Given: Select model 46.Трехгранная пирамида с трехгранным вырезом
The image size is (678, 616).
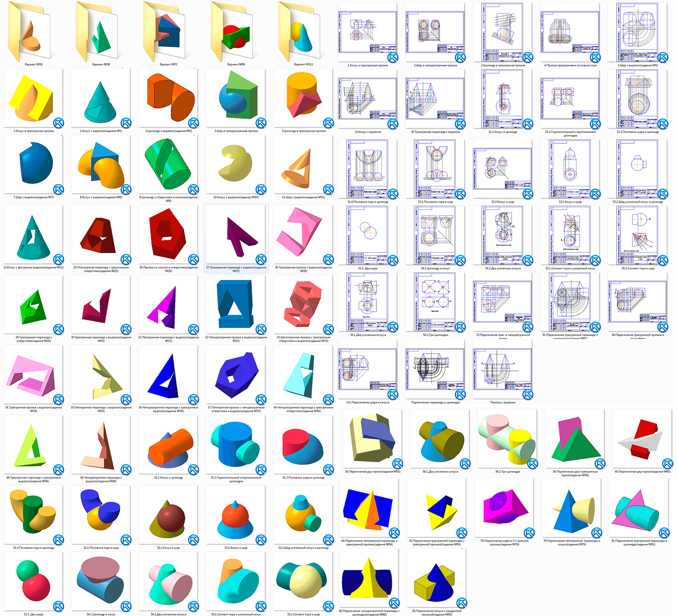Looking at the screenshot, I should 33,445.
